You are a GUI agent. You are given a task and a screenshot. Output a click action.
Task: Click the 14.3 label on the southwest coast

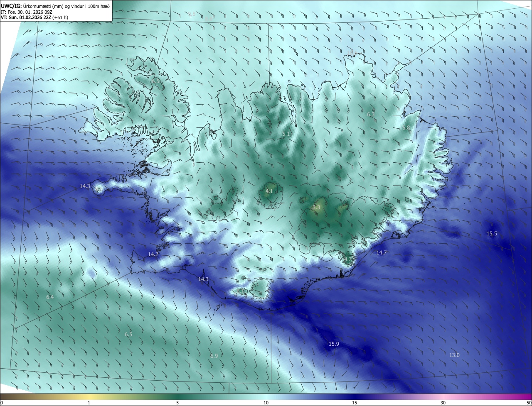click(203, 279)
